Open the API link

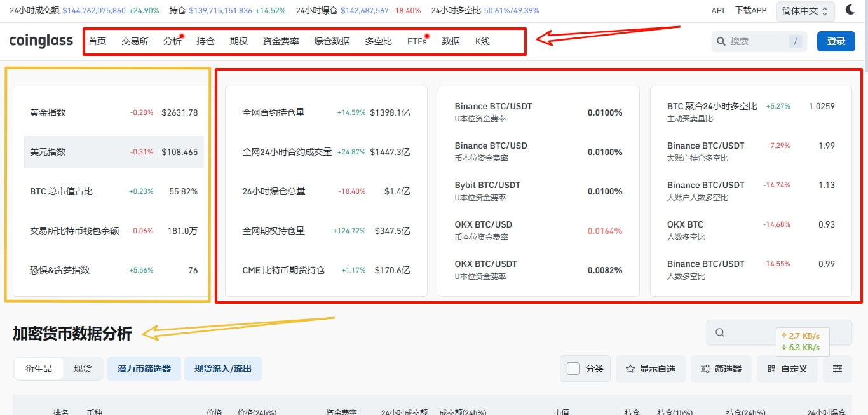click(717, 10)
